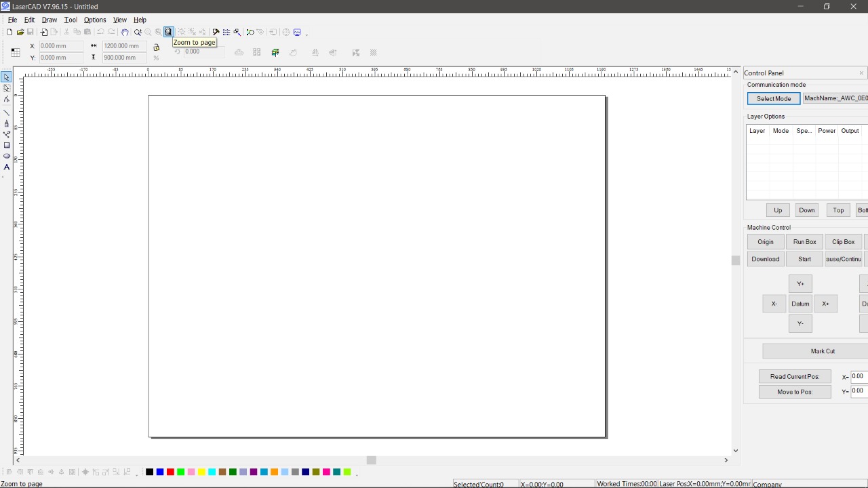
Task: Click the Download button
Action: pyautogui.click(x=766, y=259)
